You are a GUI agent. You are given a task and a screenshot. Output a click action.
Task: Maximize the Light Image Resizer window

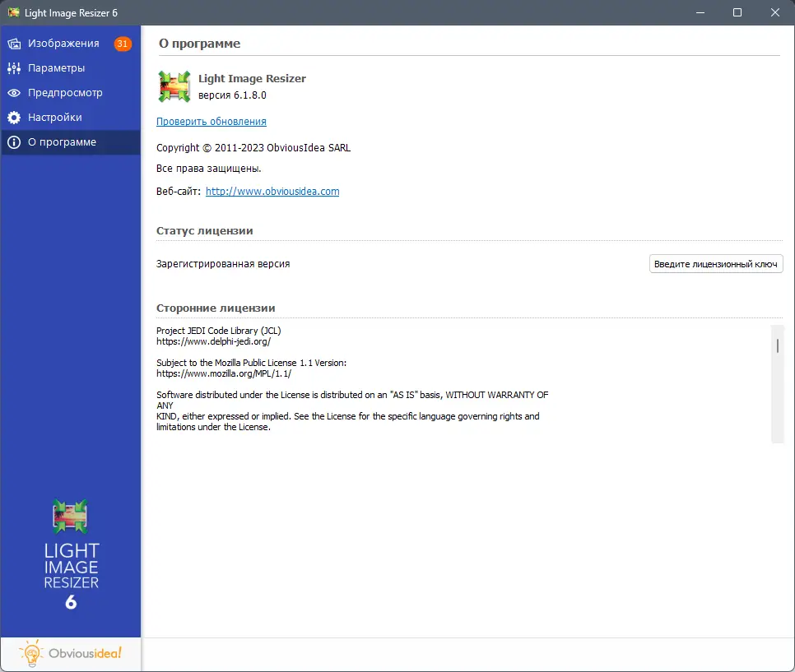737,12
